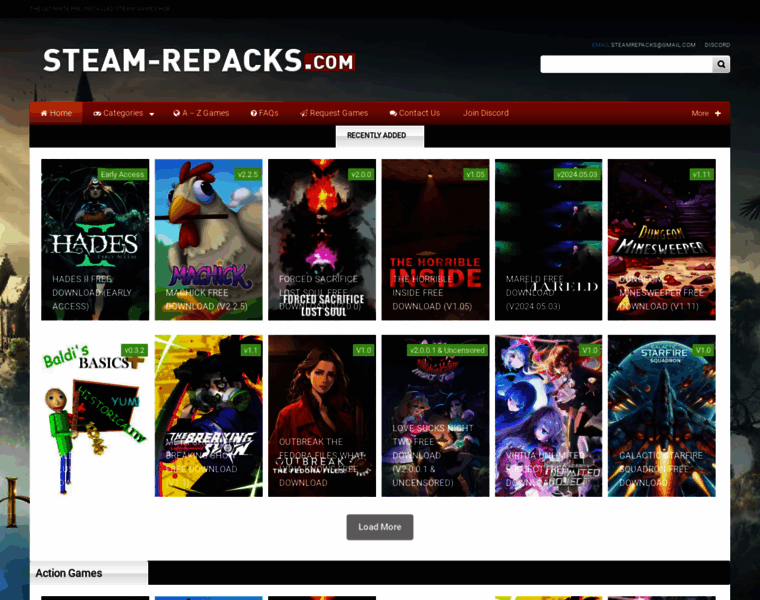Open the Home menu item
760x600 pixels.
coord(56,113)
